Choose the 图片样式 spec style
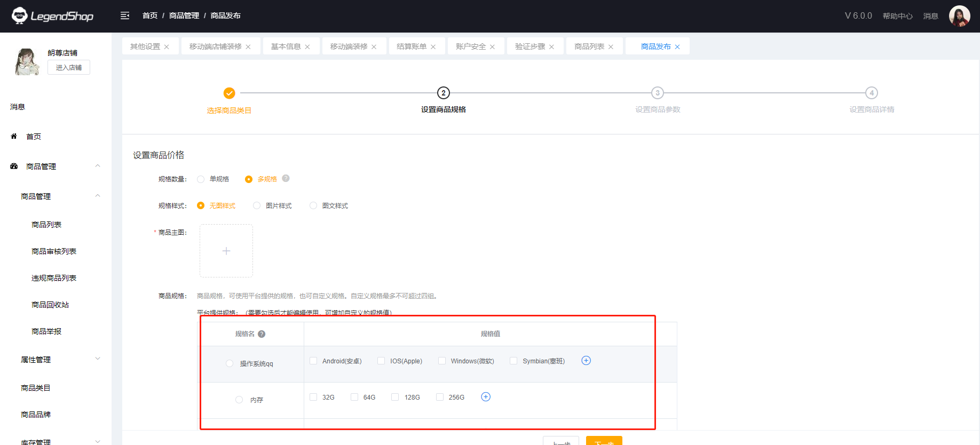 click(257, 206)
